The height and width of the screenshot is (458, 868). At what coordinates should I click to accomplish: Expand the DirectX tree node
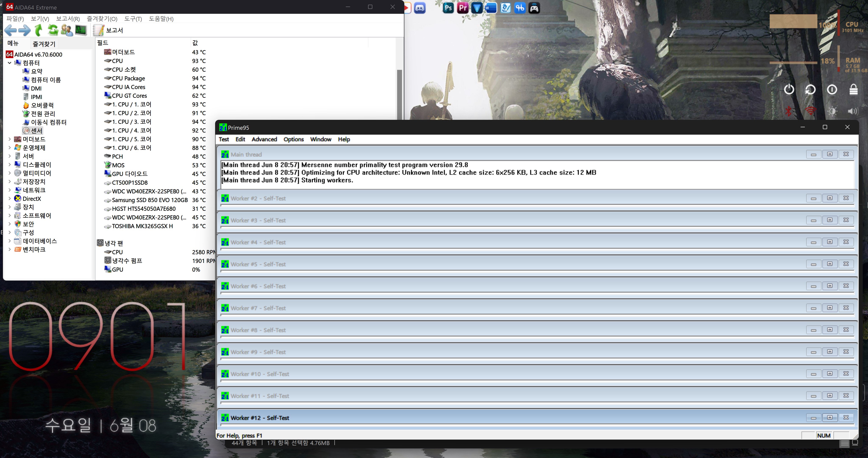point(10,198)
